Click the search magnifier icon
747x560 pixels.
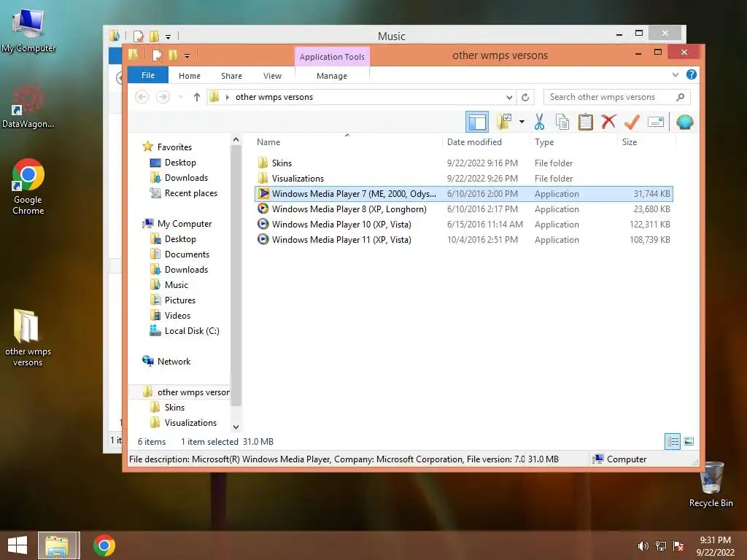[x=681, y=97]
